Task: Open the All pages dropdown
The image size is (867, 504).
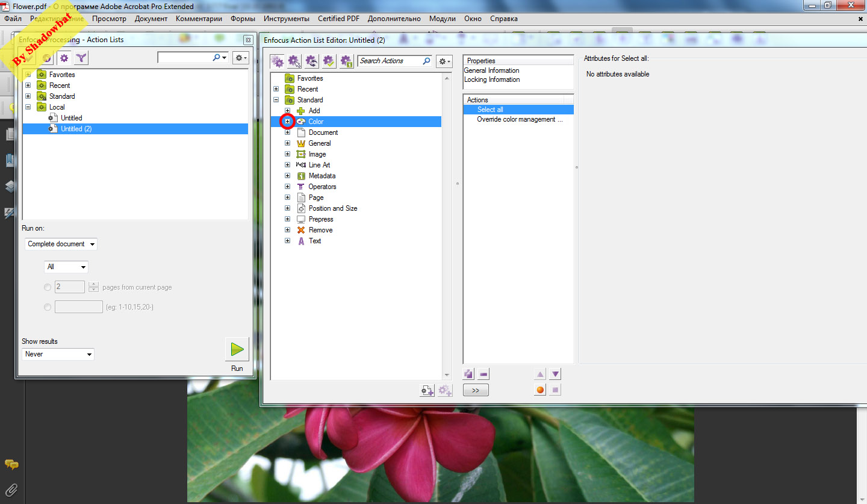Action: [66, 267]
